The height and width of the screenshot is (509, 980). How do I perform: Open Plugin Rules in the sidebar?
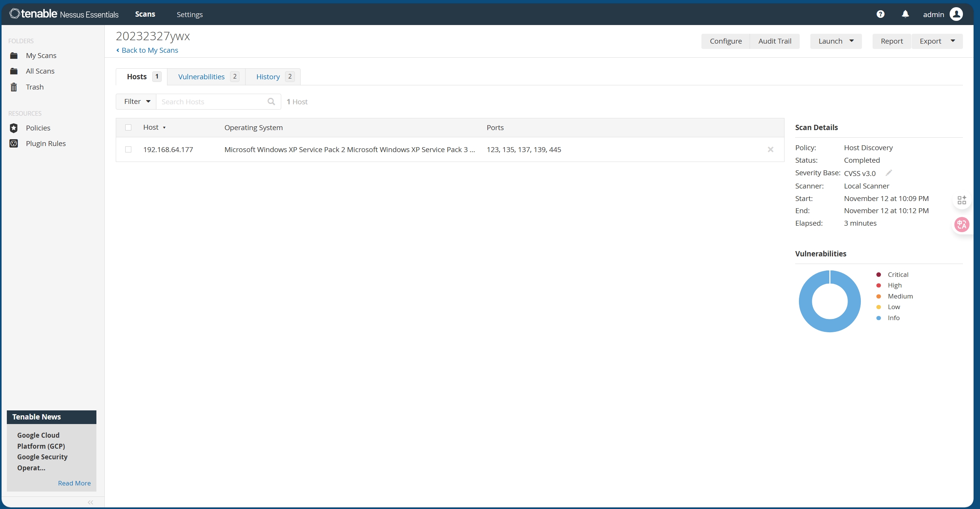click(46, 143)
